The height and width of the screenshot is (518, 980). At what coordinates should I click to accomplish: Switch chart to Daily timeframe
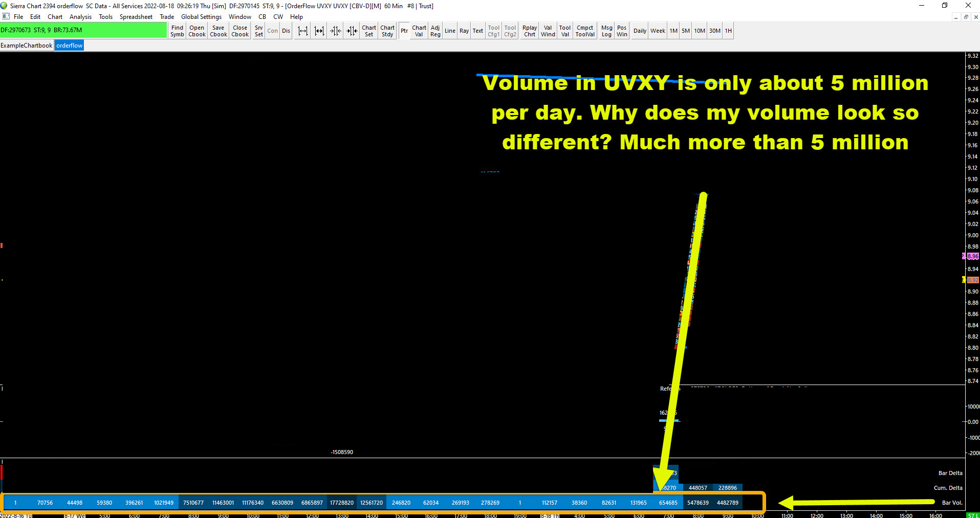point(640,31)
